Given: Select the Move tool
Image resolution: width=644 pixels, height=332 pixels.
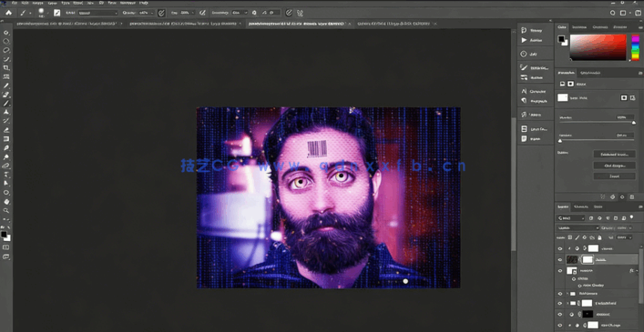Looking at the screenshot, I should click(x=6, y=33).
